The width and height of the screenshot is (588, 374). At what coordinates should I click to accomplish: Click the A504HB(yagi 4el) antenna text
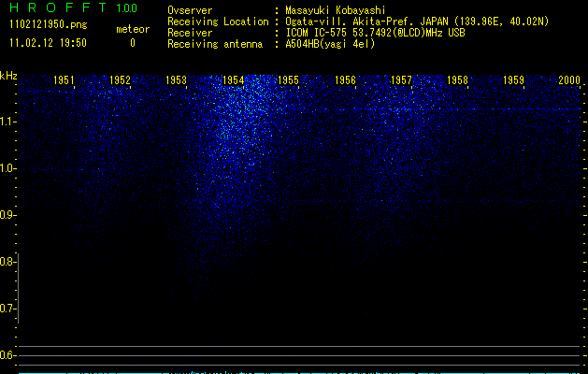(330, 44)
